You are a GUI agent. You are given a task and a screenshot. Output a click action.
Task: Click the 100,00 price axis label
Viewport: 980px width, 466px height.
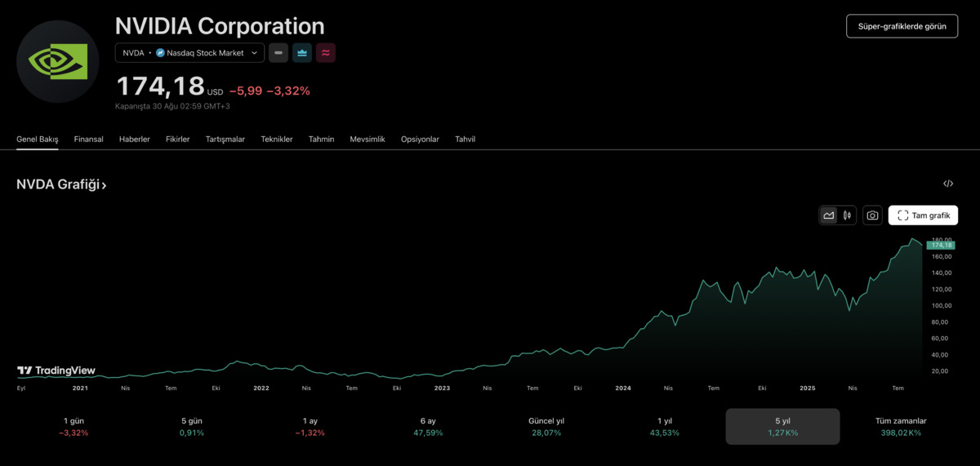coord(941,306)
